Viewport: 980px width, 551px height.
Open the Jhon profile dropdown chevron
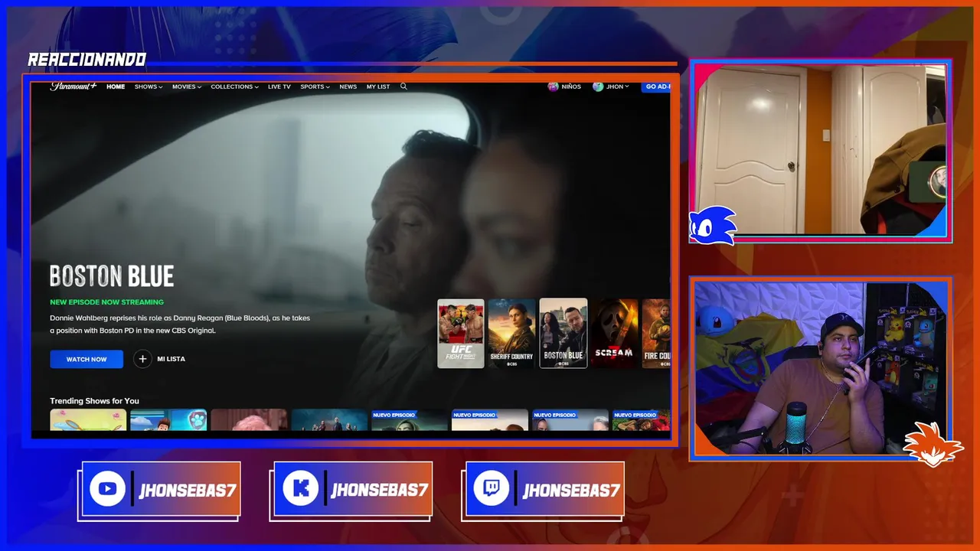coord(627,86)
